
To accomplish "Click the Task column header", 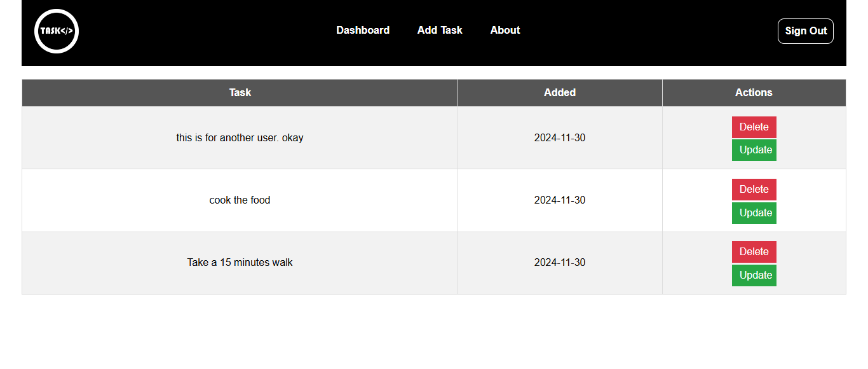I will [x=240, y=93].
